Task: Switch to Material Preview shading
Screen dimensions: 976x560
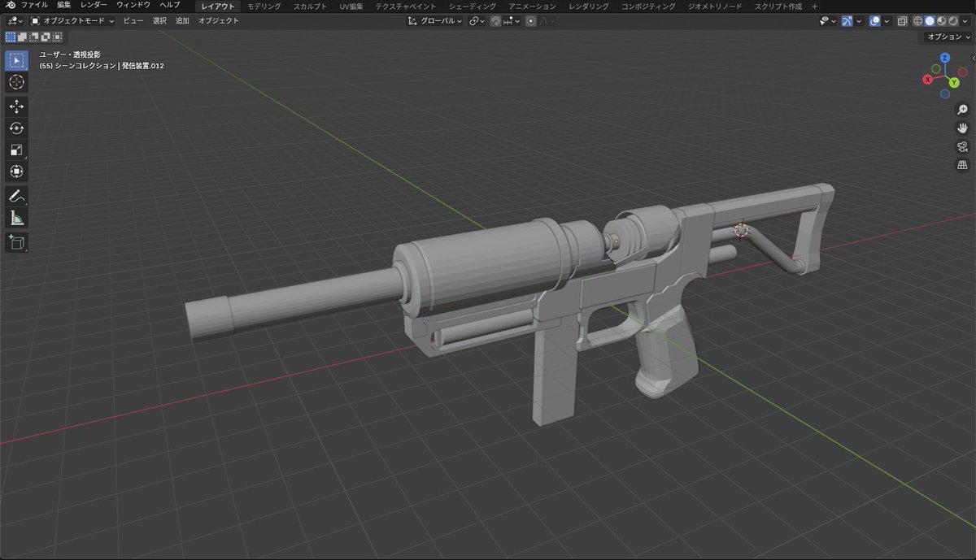Action: tap(941, 21)
